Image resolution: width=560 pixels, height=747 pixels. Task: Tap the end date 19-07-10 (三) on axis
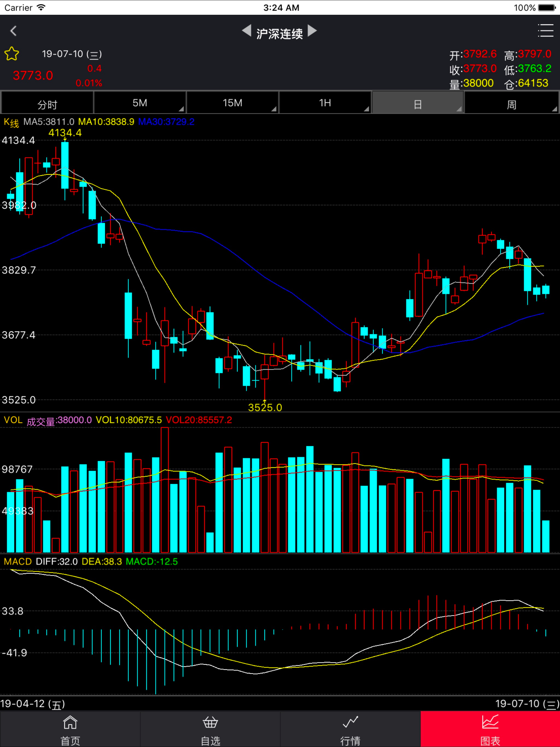[x=527, y=704]
